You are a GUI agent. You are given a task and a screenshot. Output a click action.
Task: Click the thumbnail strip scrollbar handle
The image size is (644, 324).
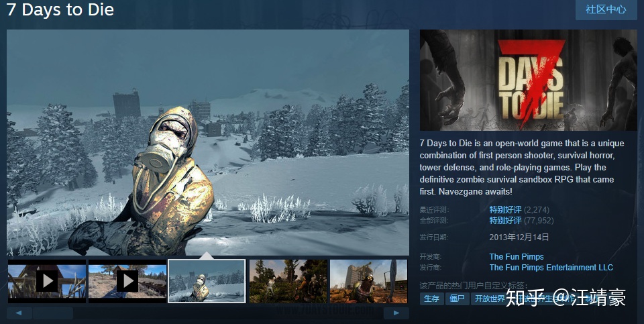coord(53,313)
